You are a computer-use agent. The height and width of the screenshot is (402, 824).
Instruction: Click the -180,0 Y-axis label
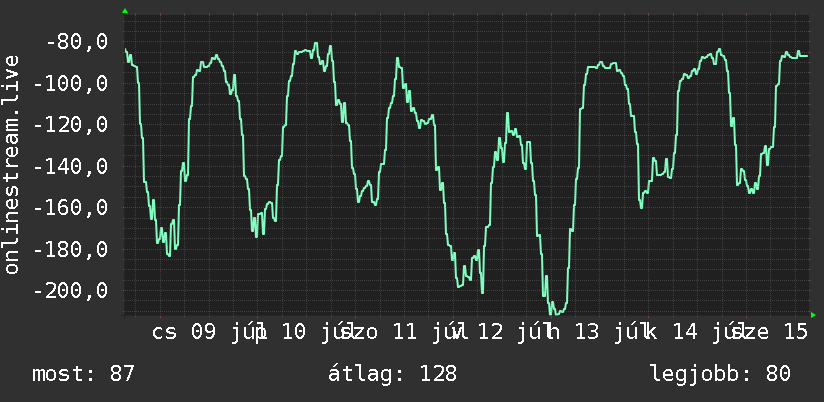pyautogui.click(x=70, y=249)
